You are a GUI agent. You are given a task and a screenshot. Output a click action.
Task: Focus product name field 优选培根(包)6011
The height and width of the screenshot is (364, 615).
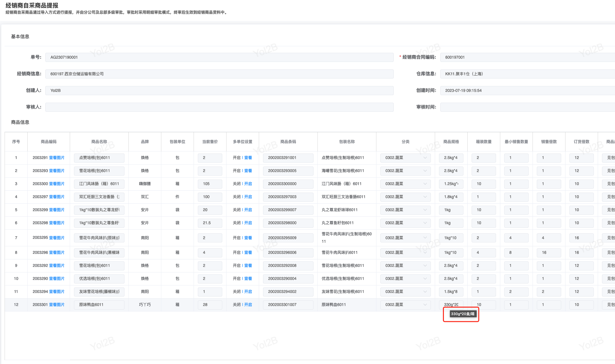tap(99, 279)
